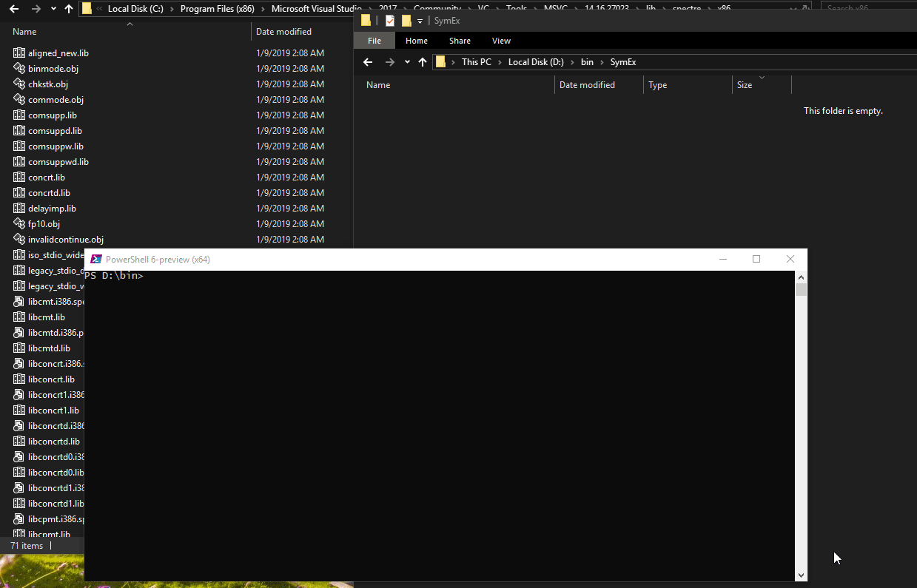Click the Program Files (x86) breadcrumb
The height and width of the screenshot is (588, 917).
pos(217,9)
